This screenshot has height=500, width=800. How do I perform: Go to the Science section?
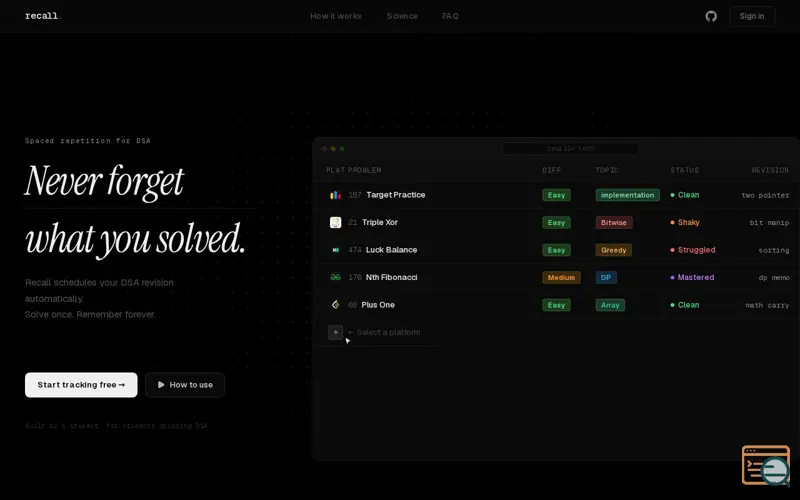(402, 16)
